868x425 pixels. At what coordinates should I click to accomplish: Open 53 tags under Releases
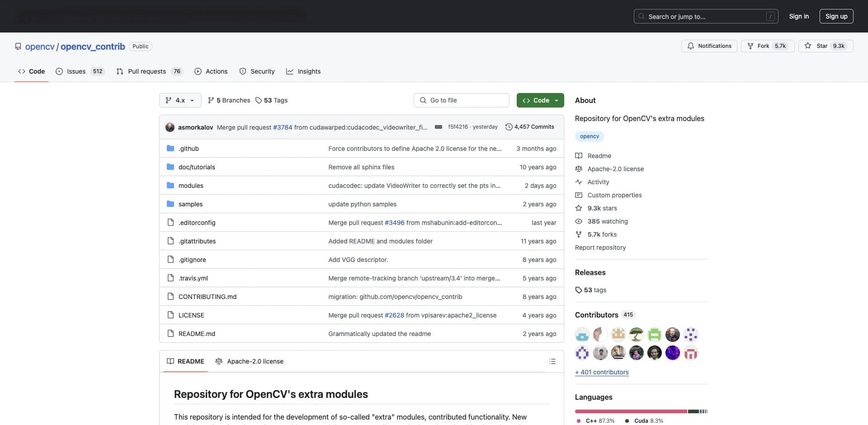coord(591,290)
